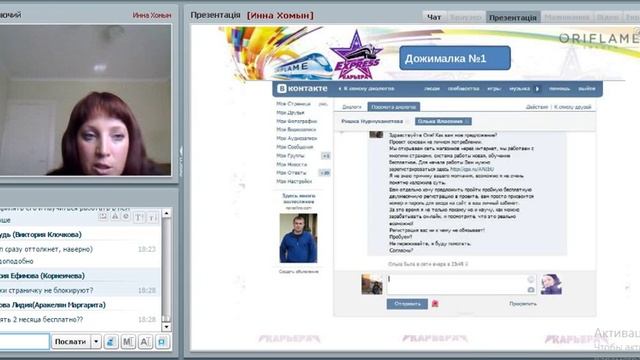Click the 'Дожималка №1' slide title box

455,58
